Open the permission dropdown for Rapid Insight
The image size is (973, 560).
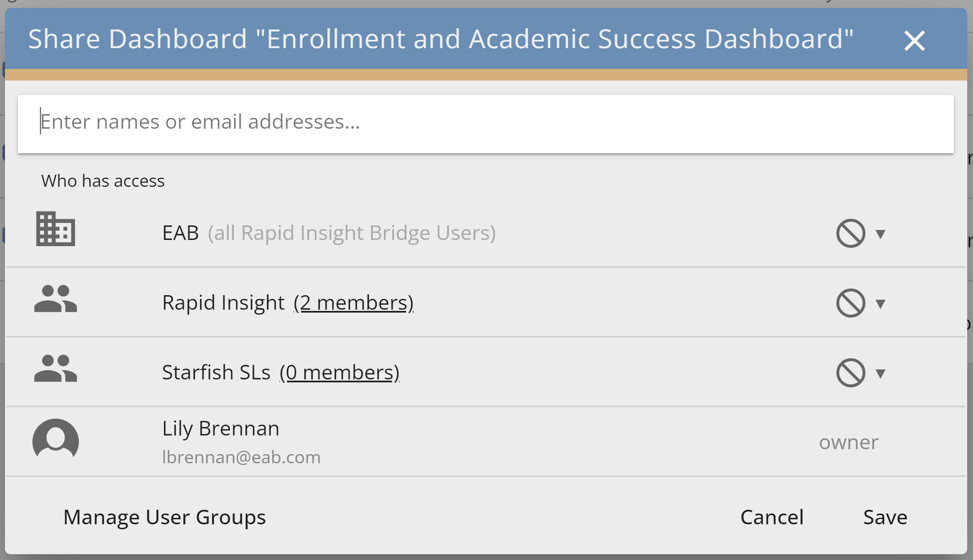[880, 303]
